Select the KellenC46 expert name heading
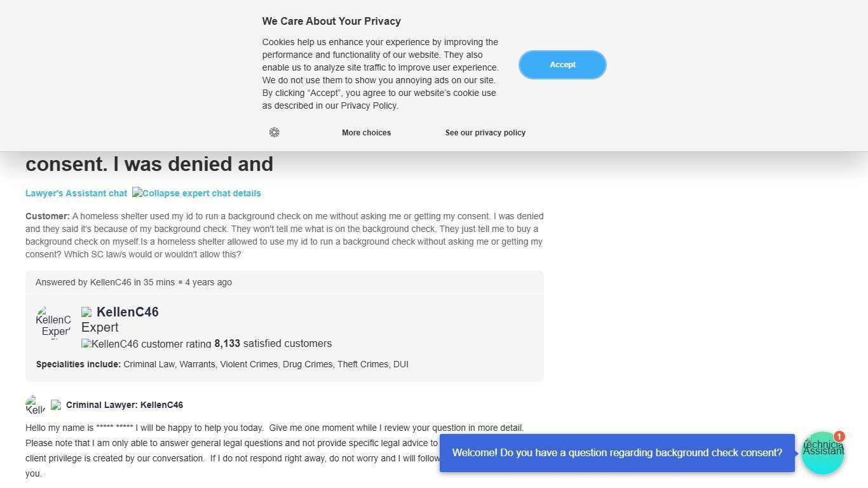The width and height of the screenshot is (868, 488). (128, 312)
